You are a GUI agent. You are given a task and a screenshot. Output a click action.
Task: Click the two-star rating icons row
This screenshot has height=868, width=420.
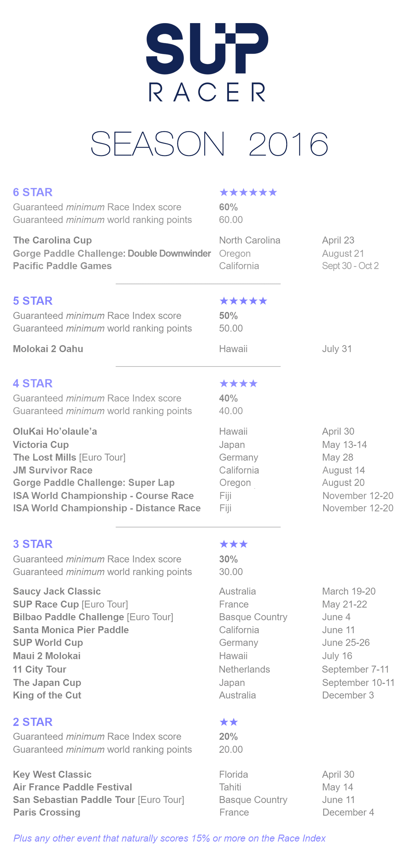coord(229,722)
